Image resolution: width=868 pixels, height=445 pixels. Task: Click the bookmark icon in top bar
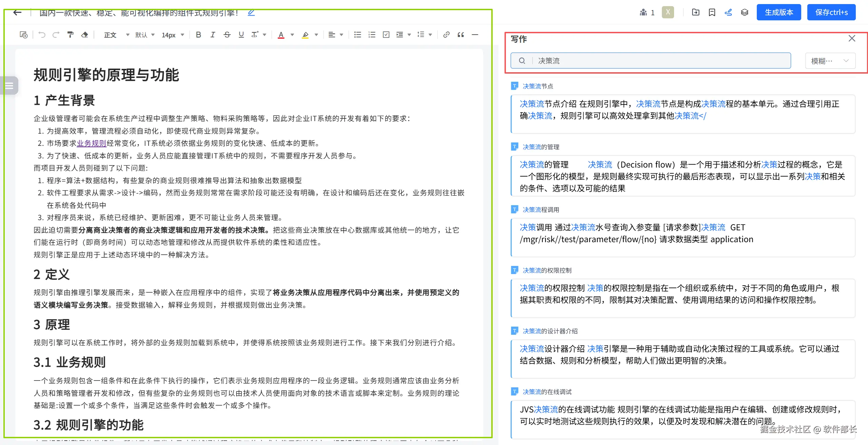tap(712, 13)
